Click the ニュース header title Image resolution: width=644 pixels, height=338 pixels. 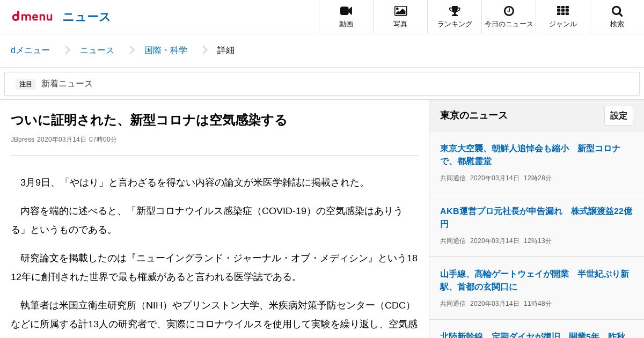coord(86,17)
